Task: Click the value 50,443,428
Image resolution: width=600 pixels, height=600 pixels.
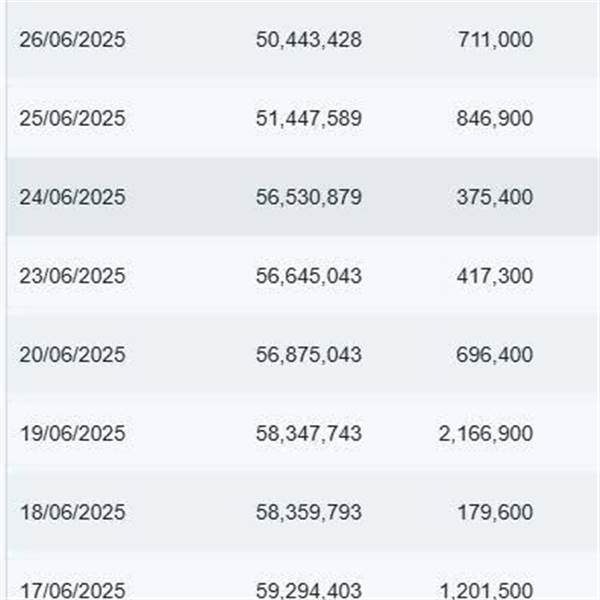Action: point(308,39)
